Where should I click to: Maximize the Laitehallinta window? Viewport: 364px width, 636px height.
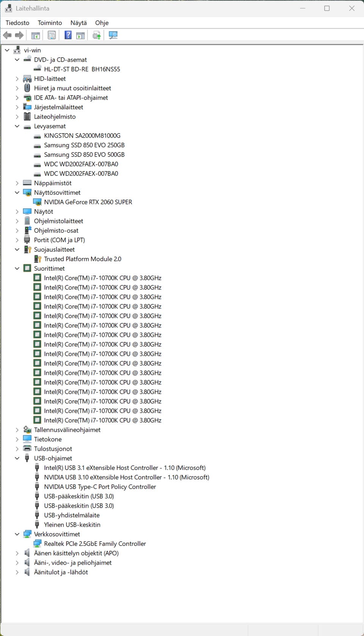click(x=327, y=8)
